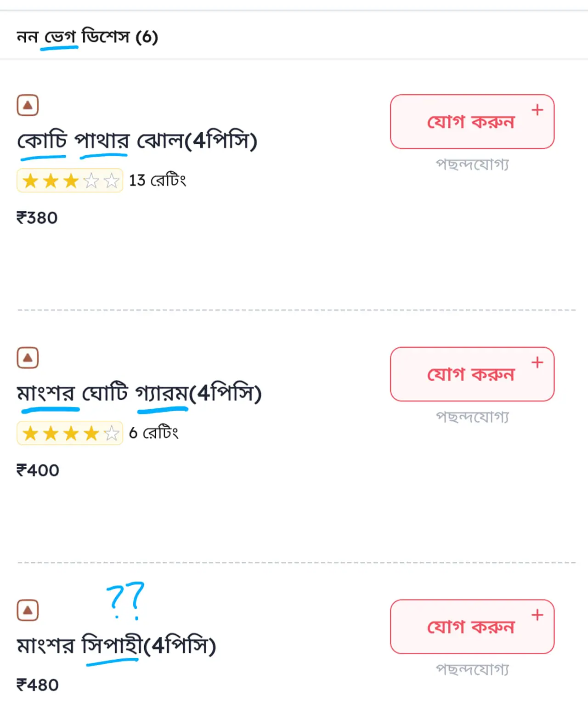Add মাংশর ঘোটি গ্যারম to cart
The image size is (588, 718).
(471, 374)
